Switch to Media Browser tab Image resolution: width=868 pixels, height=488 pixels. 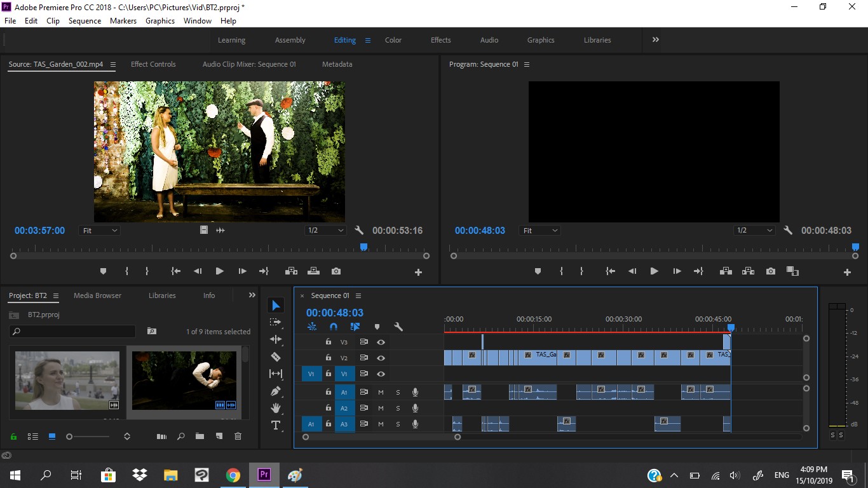pyautogui.click(x=97, y=295)
